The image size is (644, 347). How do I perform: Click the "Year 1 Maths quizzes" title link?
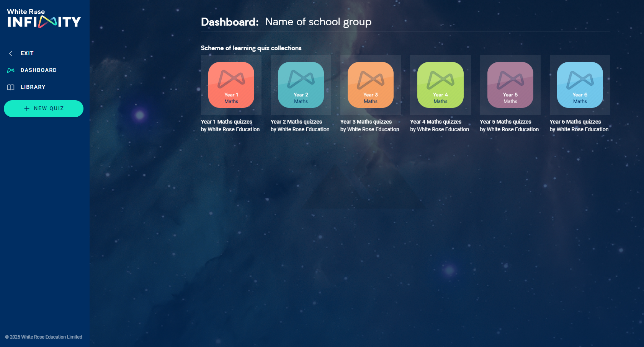click(226, 122)
